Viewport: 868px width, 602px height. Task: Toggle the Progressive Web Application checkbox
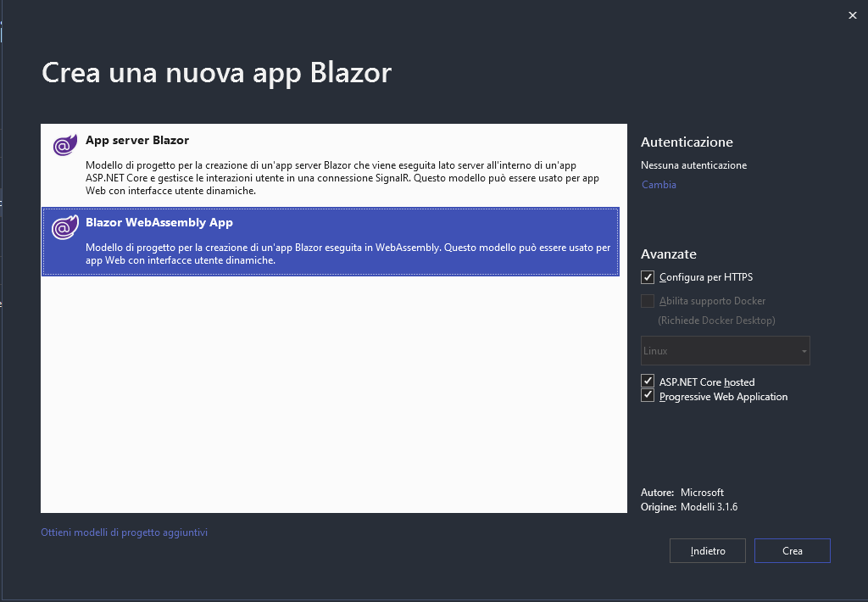point(648,395)
